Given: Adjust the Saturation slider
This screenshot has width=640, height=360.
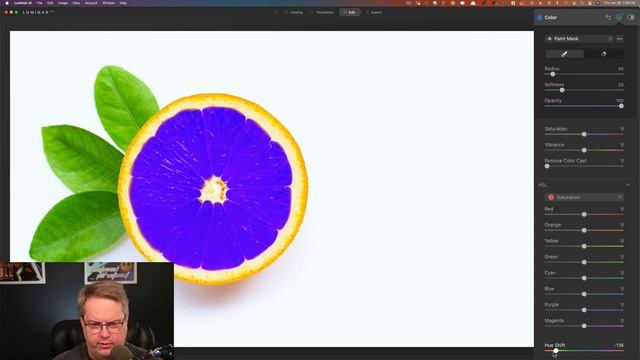Looking at the screenshot, I should click(584, 134).
